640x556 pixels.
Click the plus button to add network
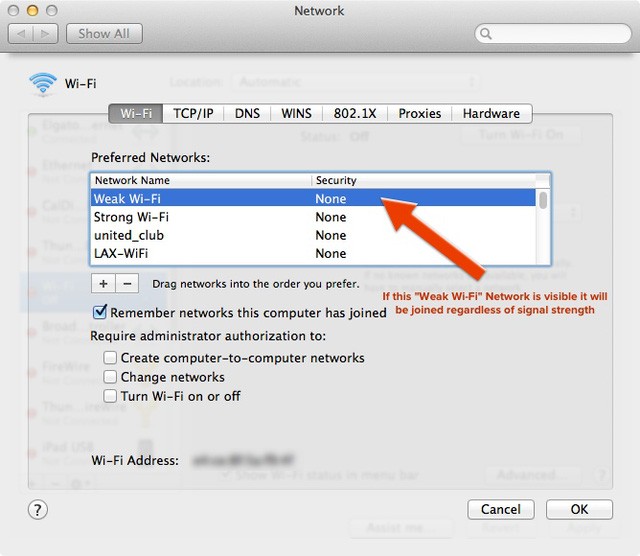[104, 283]
